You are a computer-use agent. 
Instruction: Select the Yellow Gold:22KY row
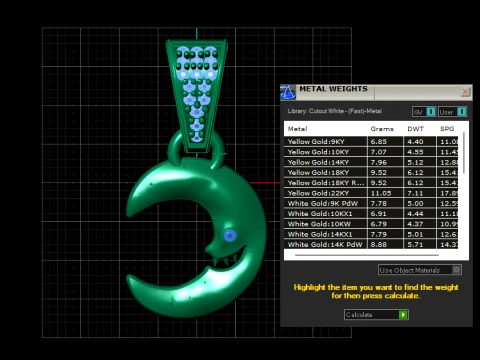371,193
